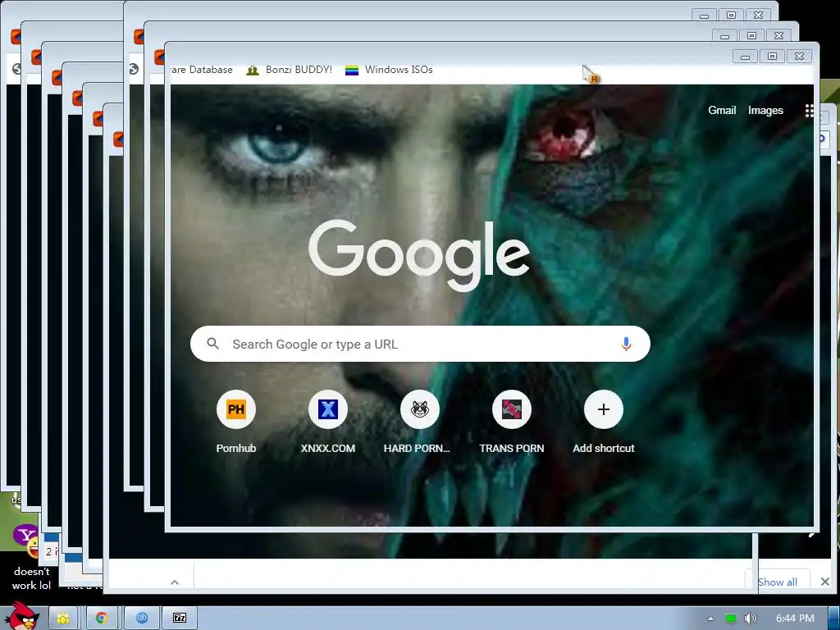
Task: Open qBittorrent from the taskbar
Action: pyautogui.click(x=141, y=619)
